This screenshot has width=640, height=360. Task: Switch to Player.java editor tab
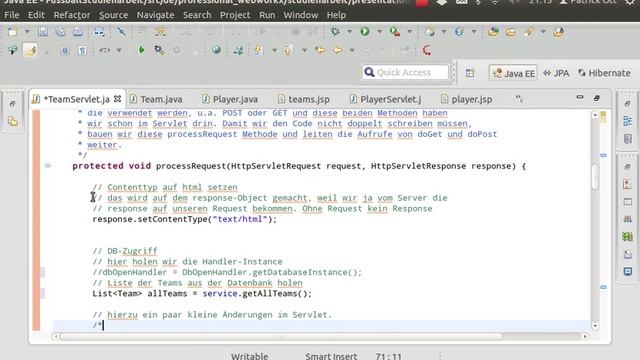[231, 99]
